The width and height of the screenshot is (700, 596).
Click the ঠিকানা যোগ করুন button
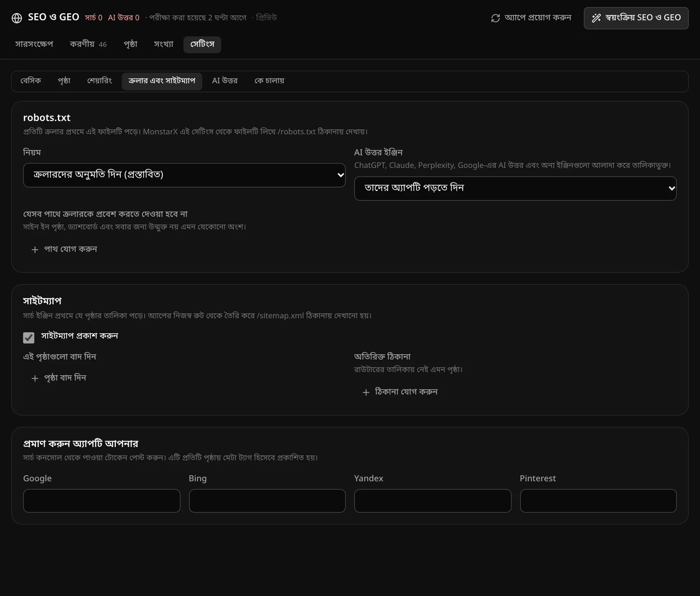click(400, 392)
